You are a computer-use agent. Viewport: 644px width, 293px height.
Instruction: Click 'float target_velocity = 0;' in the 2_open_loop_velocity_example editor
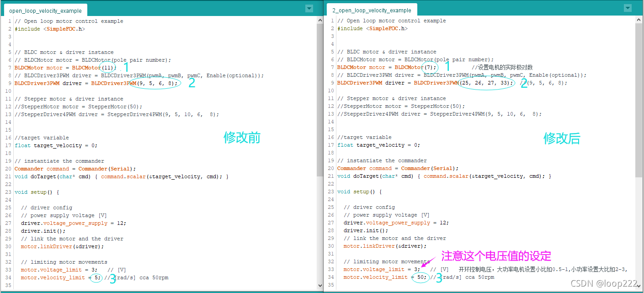pyautogui.click(x=378, y=145)
